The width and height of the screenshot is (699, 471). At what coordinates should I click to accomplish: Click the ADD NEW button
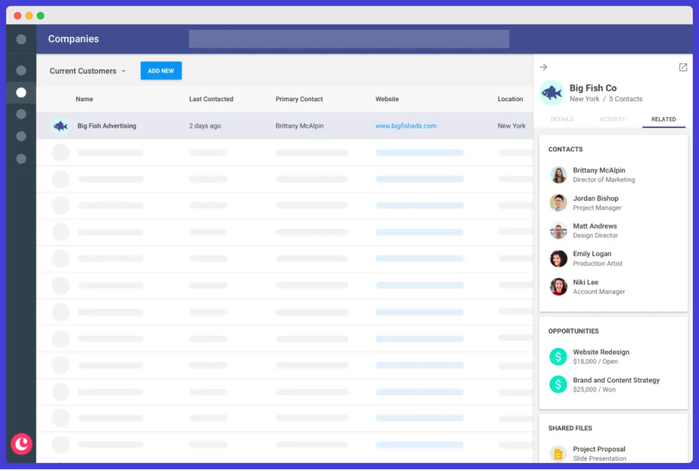161,70
